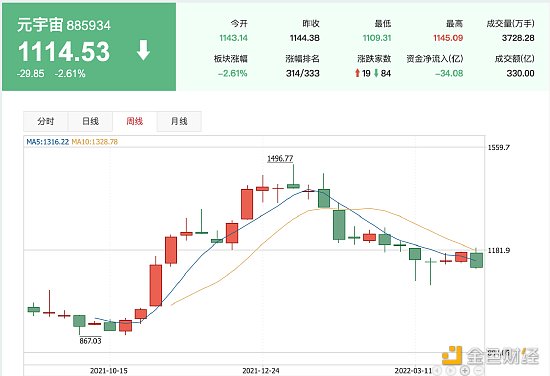Click the 867.03 low price marker

click(90, 341)
